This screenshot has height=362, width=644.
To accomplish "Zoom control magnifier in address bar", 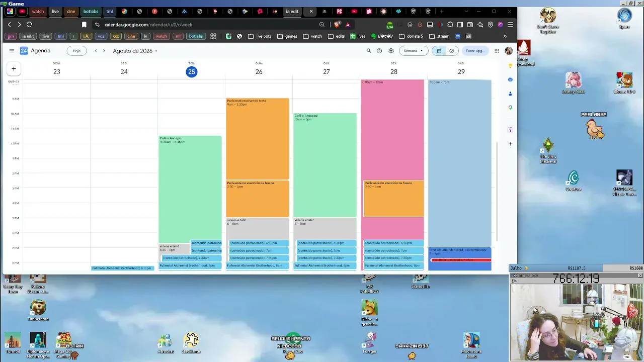I will (x=322, y=25).
